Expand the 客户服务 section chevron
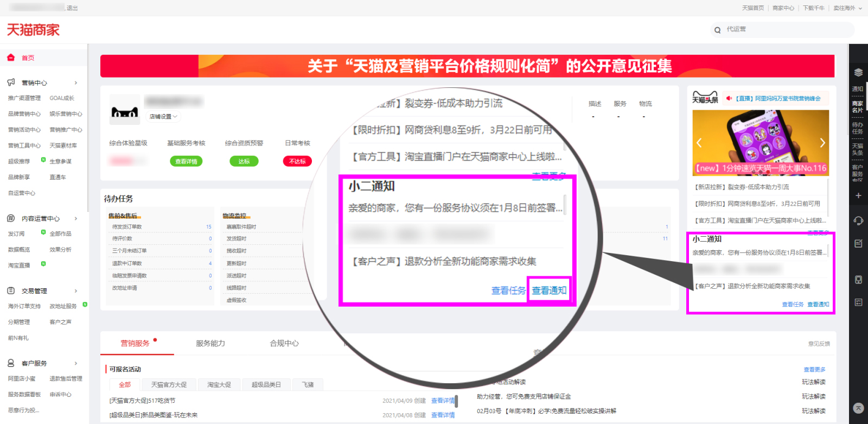 click(x=76, y=363)
